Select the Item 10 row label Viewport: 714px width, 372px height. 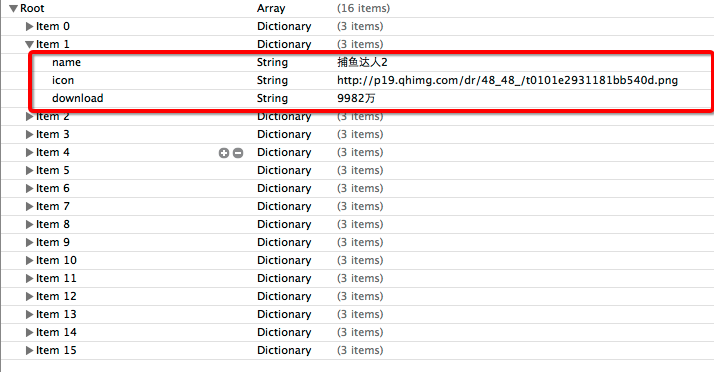[x=56, y=260]
